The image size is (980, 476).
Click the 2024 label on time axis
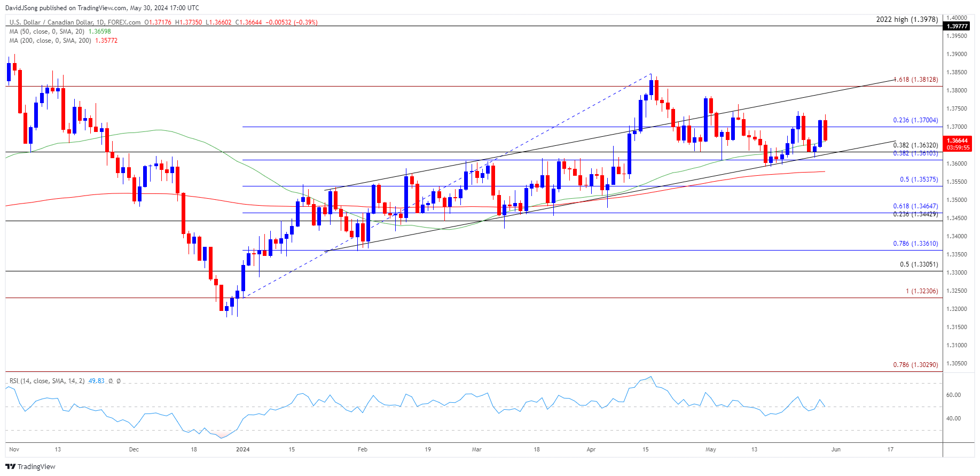click(243, 449)
